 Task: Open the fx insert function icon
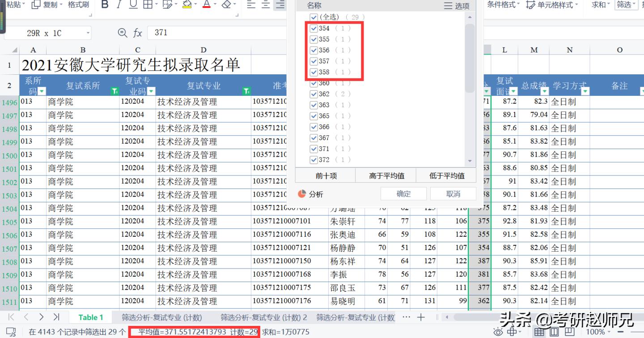[137, 33]
